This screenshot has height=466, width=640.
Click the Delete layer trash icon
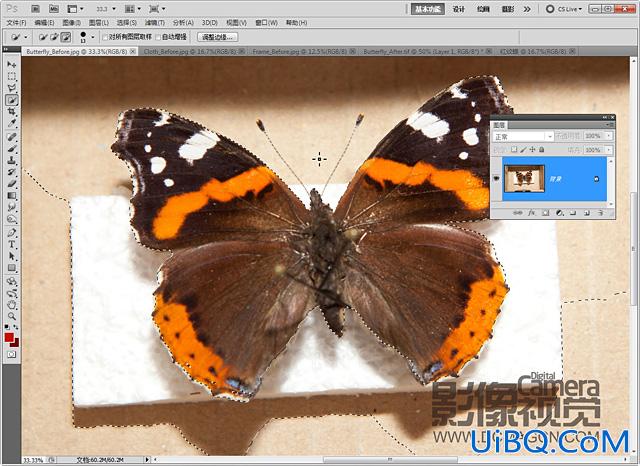(x=600, y=213)
